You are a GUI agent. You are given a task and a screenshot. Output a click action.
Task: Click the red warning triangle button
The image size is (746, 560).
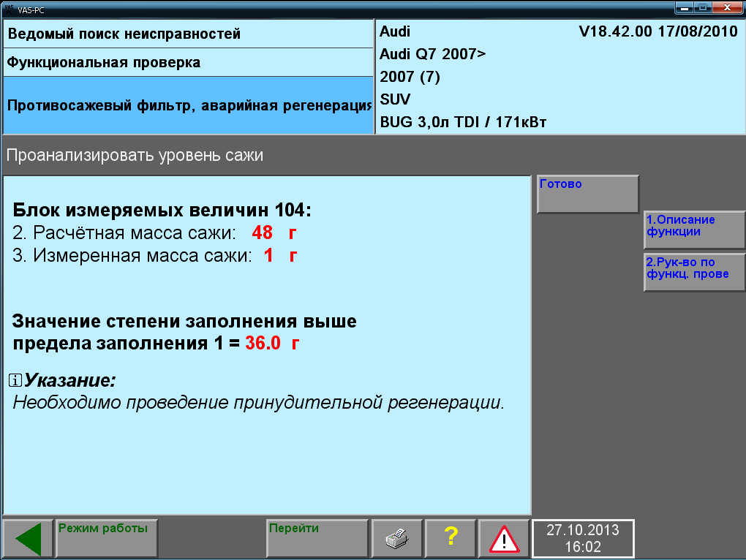coord(504,539)
